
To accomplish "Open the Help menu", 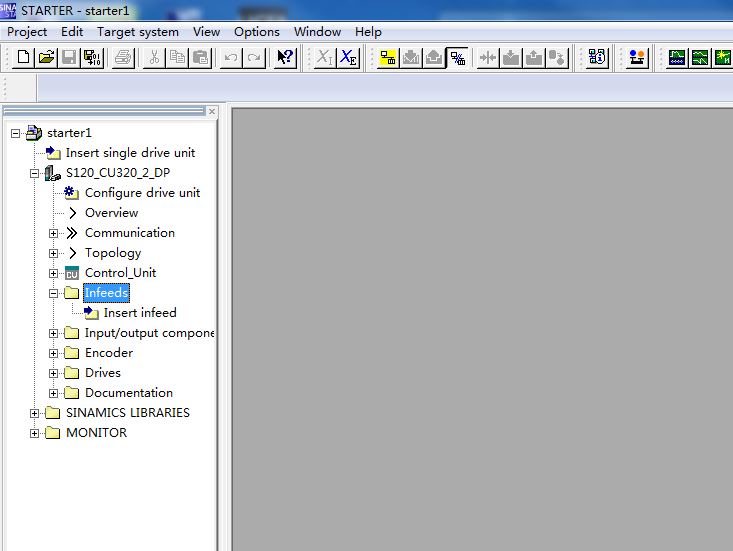I will tap(368, 32).
